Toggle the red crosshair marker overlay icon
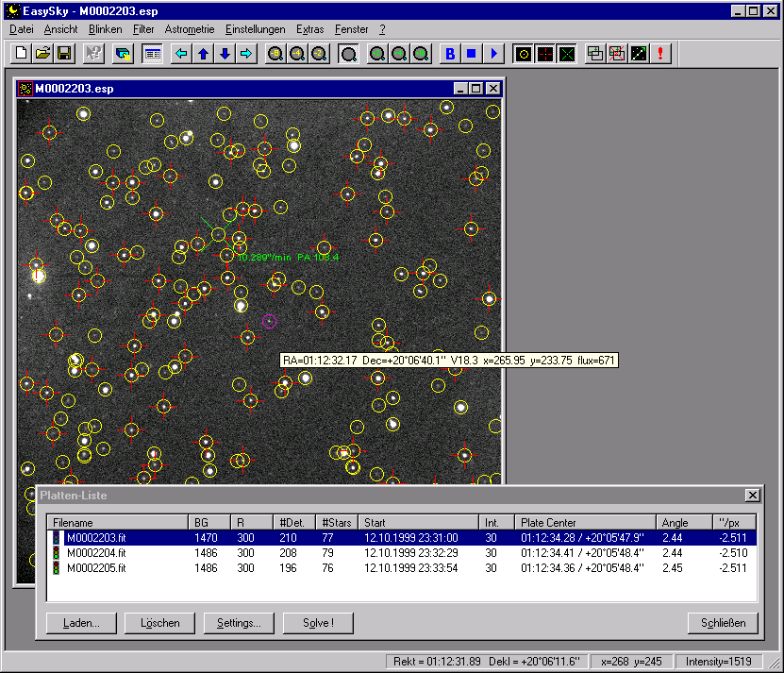Viewport: 784px width, 673px height. pos(544,54)
